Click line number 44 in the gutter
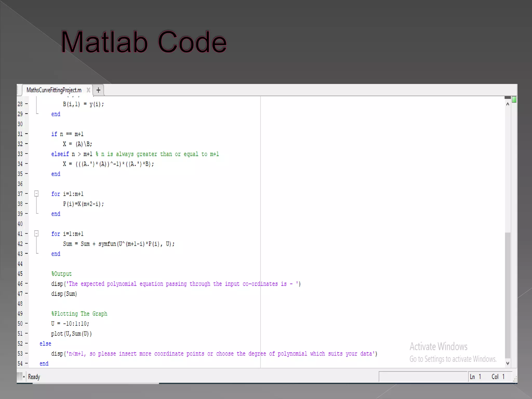This screenshot has height=399, width=532. [x=20, y=264]
